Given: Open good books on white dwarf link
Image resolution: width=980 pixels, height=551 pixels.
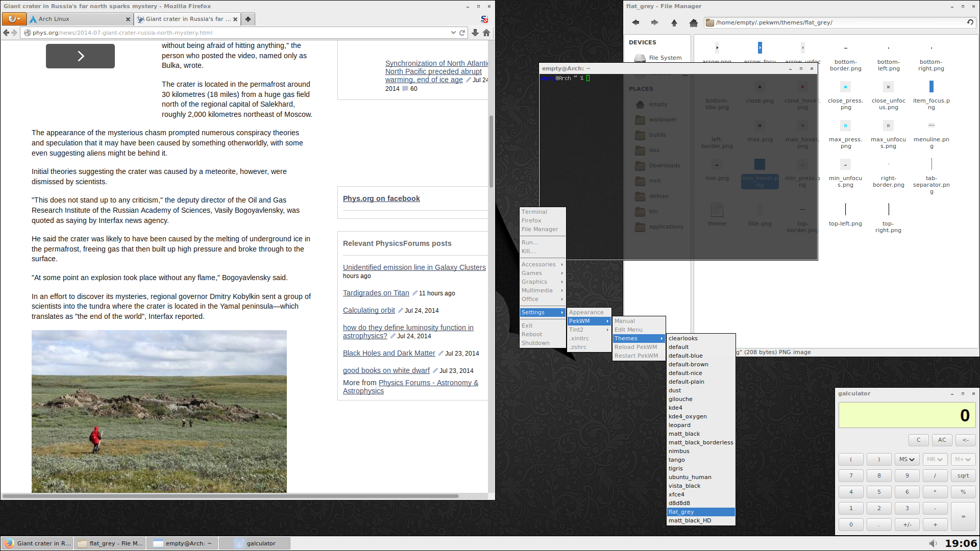Looking at the screenshot, I should coord(386,370).
